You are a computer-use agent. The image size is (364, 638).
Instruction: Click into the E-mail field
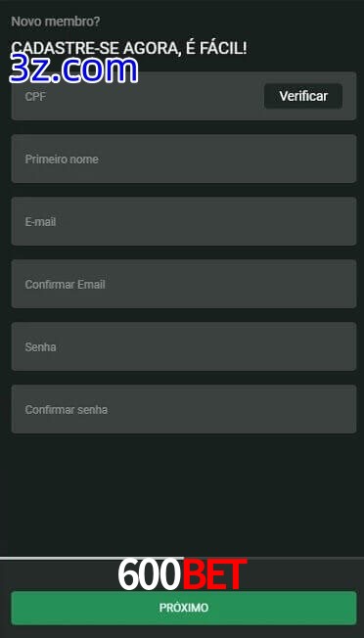tap(184, 221)
